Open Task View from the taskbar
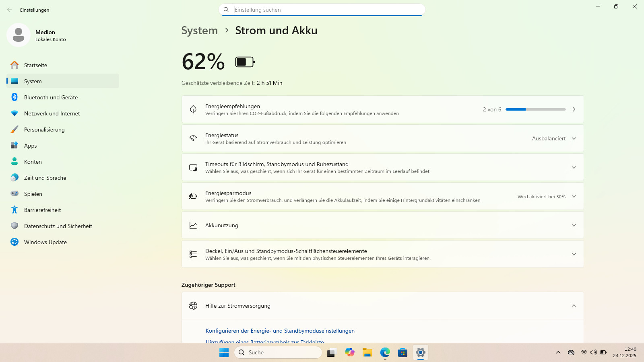Screen dimensions: 644x362 tap(332, 352)
